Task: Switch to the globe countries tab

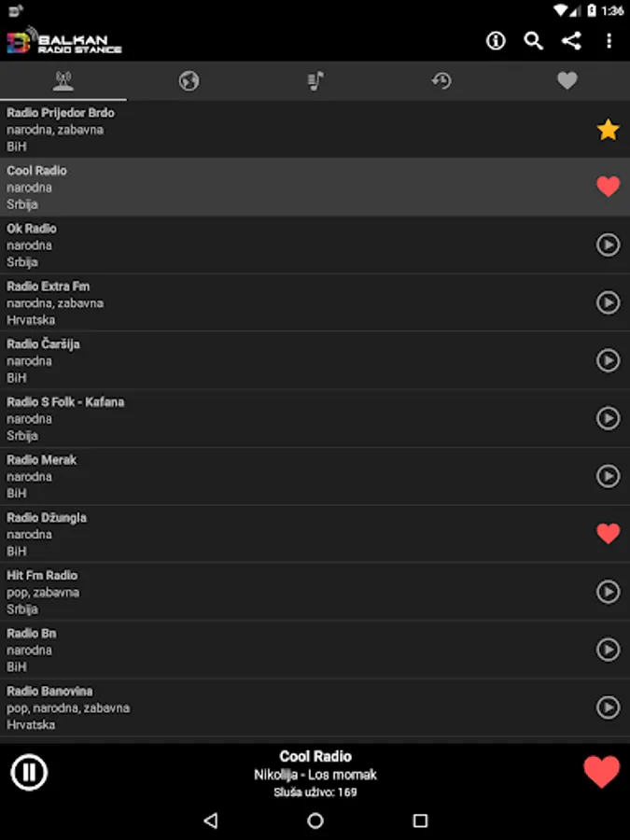Action: click(189, 81)
